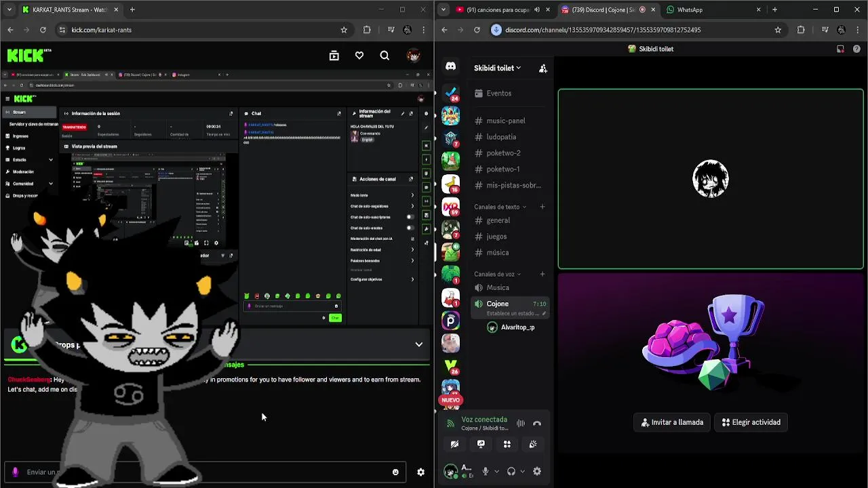The width and height of the screenshot is (868, 488).
Task: Open Kick following heart icon
Action: 359,56
